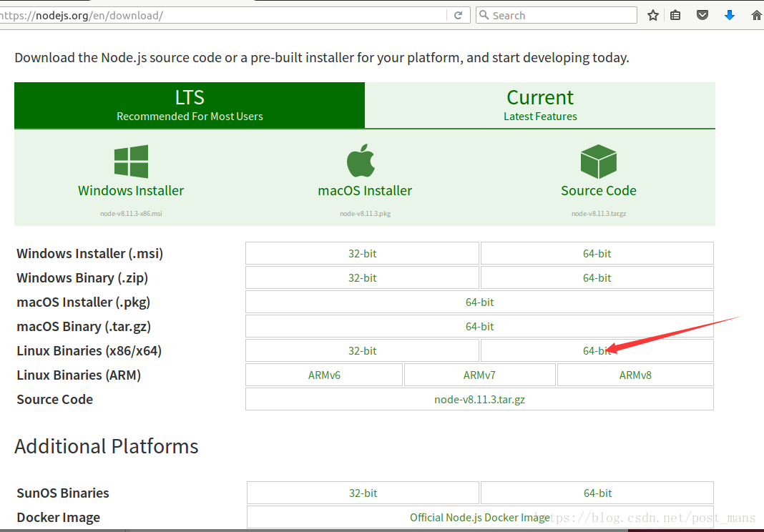This screenshot has width=764, height=532.
Task: Click the Linux Binaries (ARM) label
Action: point(79,375)
